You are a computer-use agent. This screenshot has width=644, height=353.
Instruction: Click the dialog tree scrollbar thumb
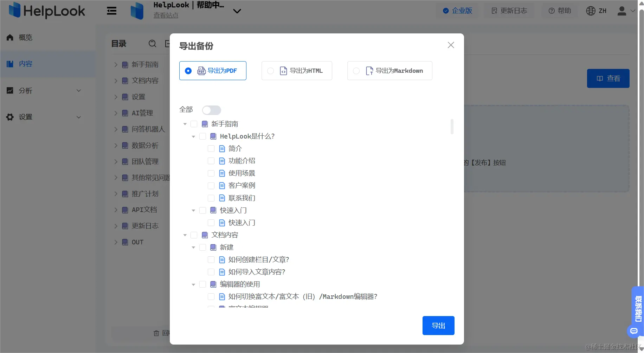pyautogui.click(x=452, y=127)
